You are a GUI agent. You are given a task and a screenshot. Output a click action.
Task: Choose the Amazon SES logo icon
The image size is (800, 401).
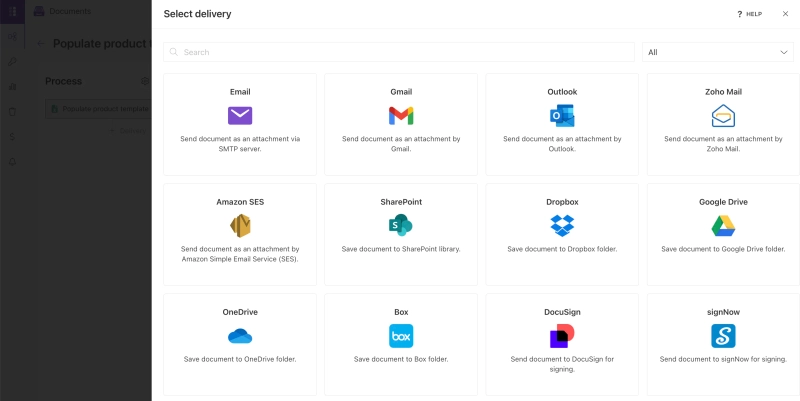tap(240, 225)
